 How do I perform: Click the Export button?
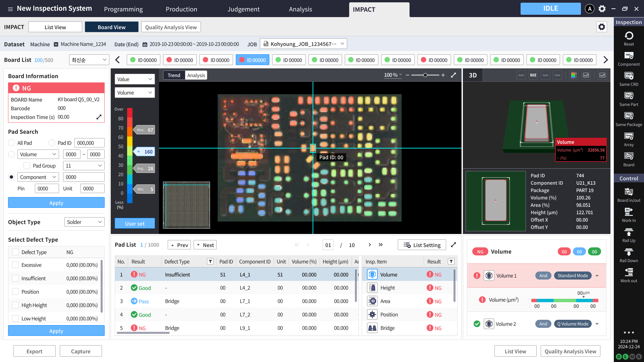click(x=35, y=351)
